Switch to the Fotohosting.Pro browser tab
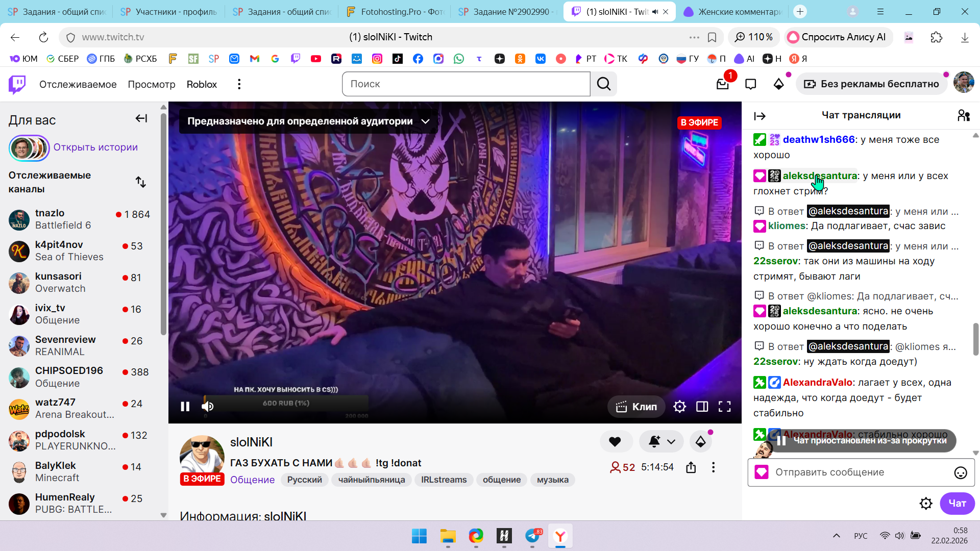This screenshot has width=980, height=551. (x=395, y=12)
